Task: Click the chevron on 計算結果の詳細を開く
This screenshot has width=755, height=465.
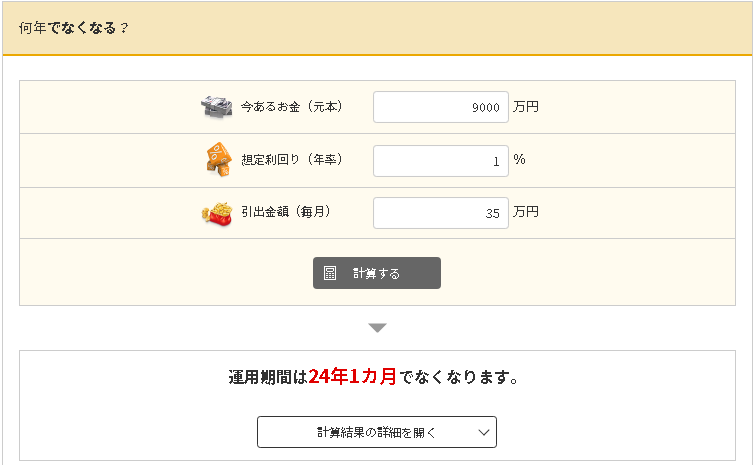Action: point(484,432)
